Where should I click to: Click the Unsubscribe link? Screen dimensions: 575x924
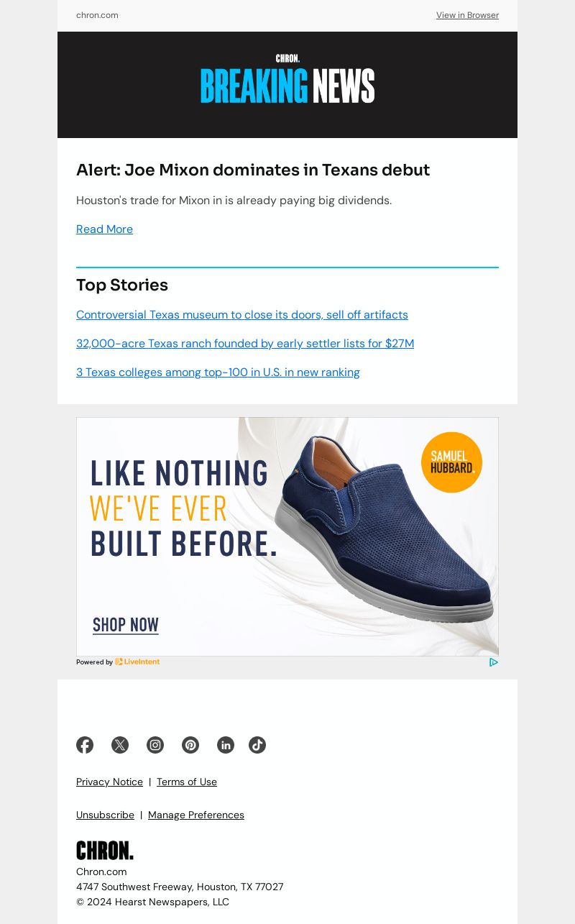coord(105,815)
